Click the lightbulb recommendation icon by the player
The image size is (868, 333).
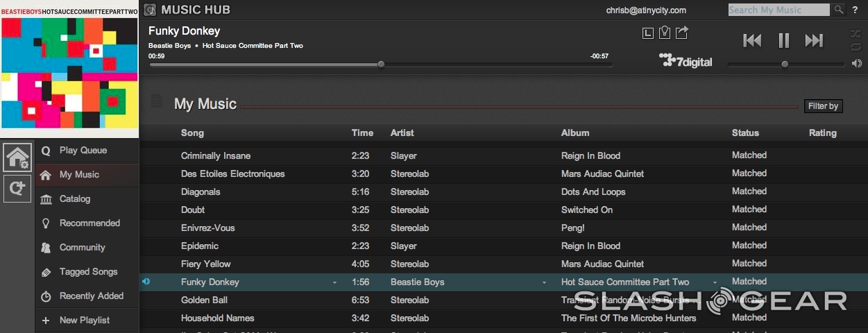click(665, 32)
